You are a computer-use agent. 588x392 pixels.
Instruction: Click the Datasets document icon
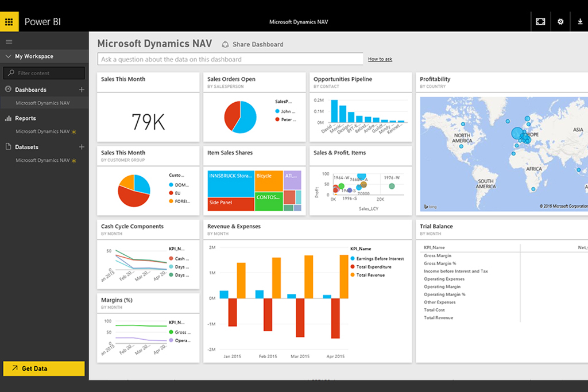pos(7,146)
